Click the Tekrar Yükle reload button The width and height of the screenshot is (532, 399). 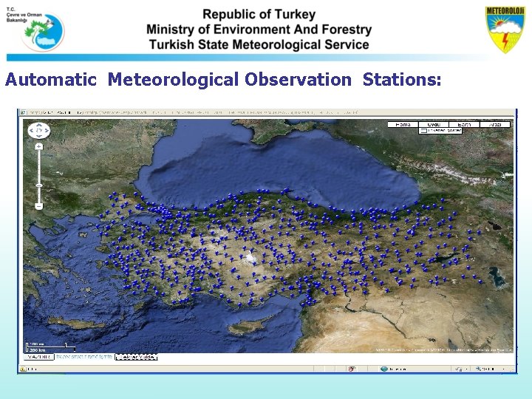[x=137, y=358]
